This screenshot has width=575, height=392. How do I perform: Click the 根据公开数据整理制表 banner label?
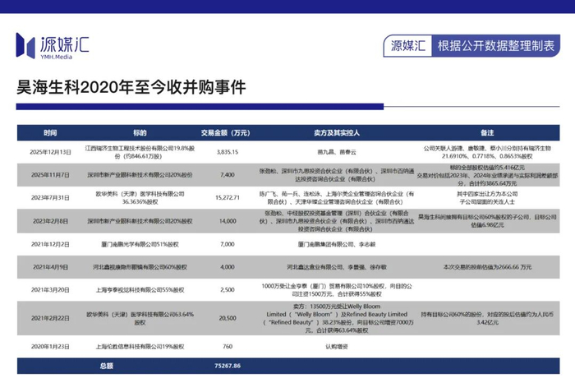point(496,46)
